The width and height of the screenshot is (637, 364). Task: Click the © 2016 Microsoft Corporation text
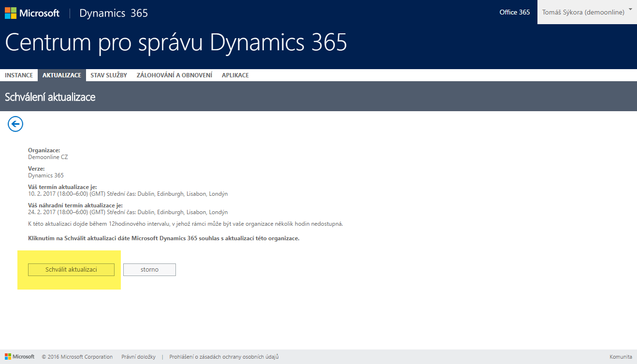click(77, 357)
